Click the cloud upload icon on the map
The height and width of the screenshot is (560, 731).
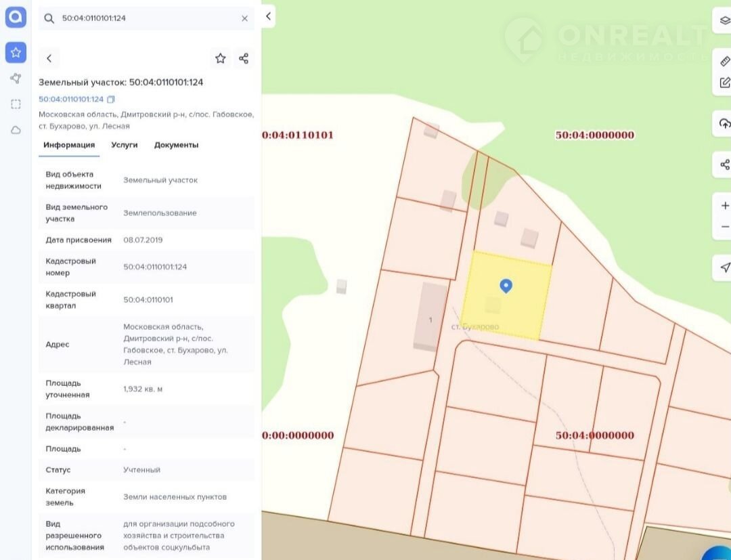(724, 123)
